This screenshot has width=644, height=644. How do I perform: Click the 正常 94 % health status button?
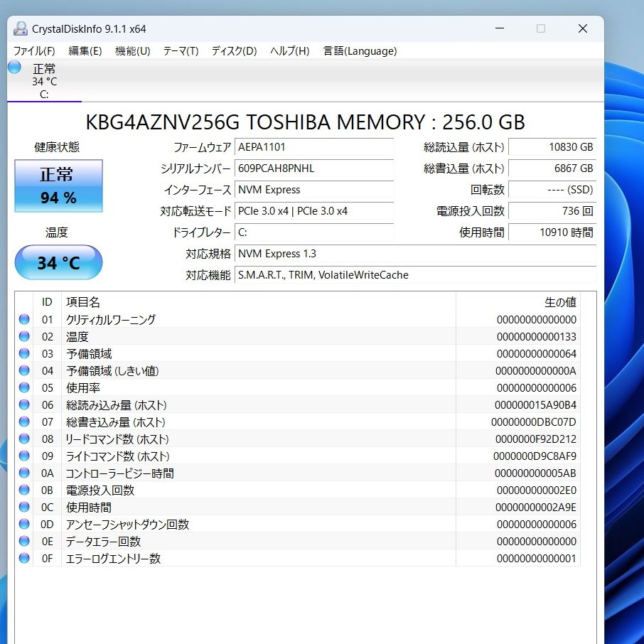point(58,186)
